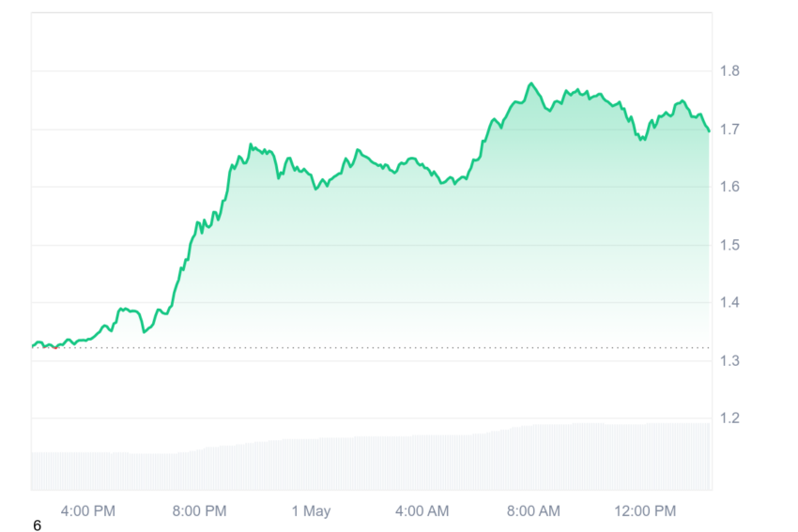Click the 4:00 AM time label
Screen dimensions: 798x532
pos(422,511)
